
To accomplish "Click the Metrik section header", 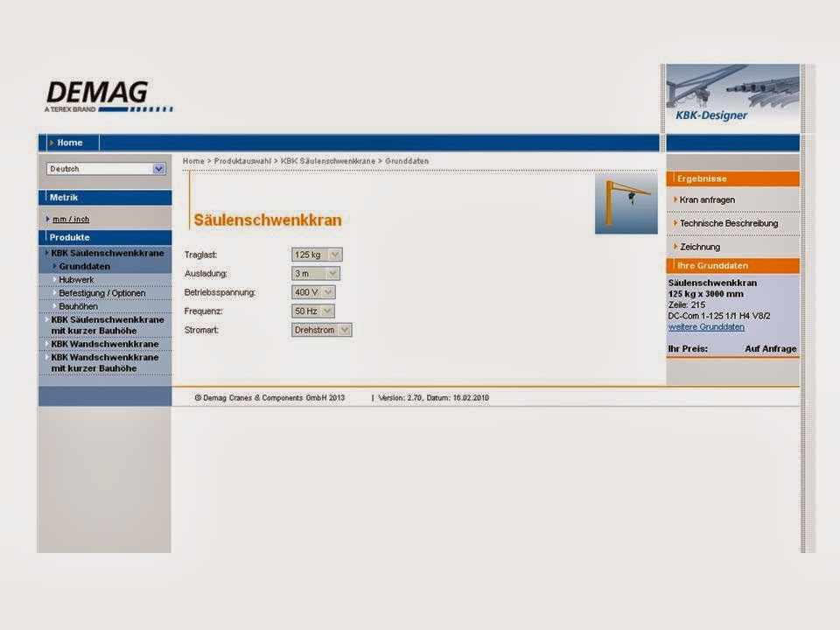I will [105, 198].
